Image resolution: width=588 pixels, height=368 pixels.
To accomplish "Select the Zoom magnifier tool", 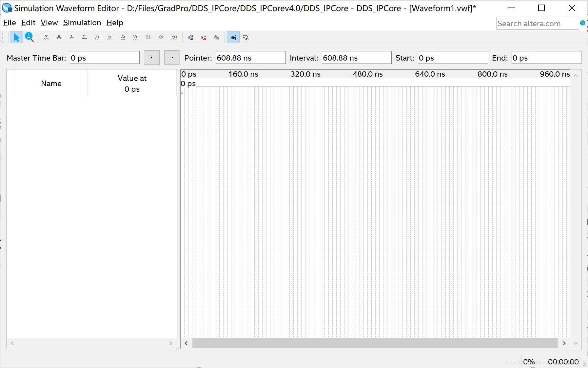I will 29,37.
